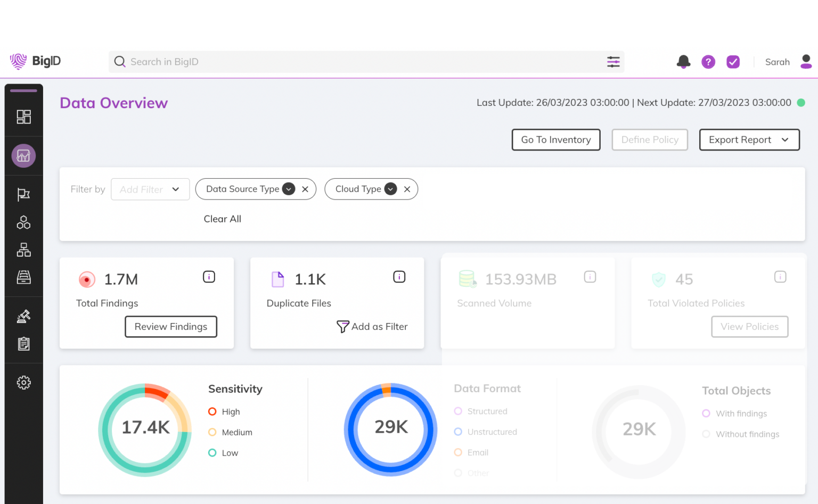
Task: Expand the Add Filter dropdown
Action: pyautogui.click(x=150, y=189)
